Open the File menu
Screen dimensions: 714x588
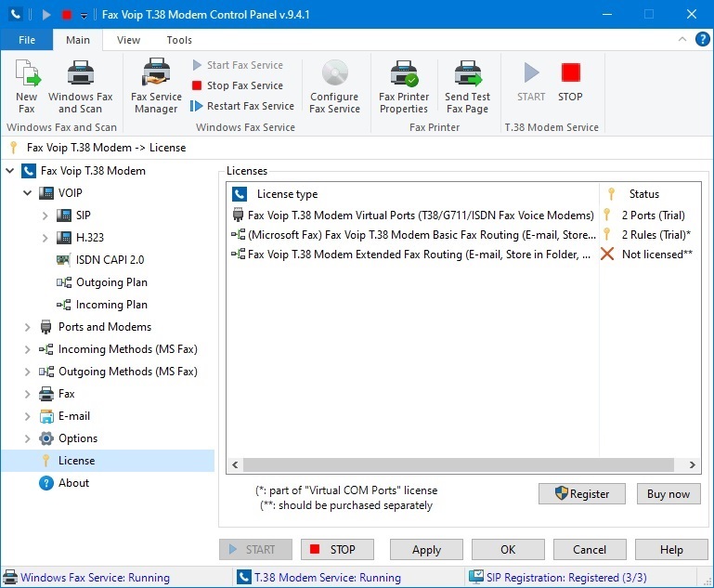pyautogui.click(x=27, y=40)
